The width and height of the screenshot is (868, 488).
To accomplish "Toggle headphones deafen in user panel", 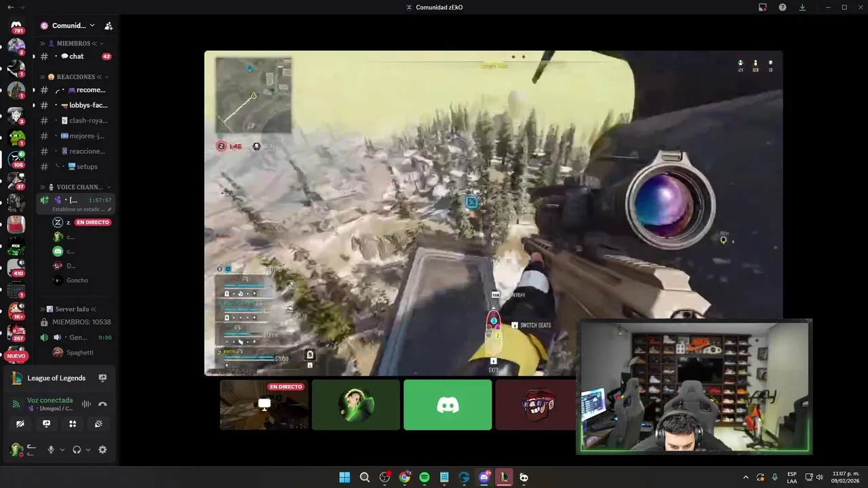I will 77,449.
